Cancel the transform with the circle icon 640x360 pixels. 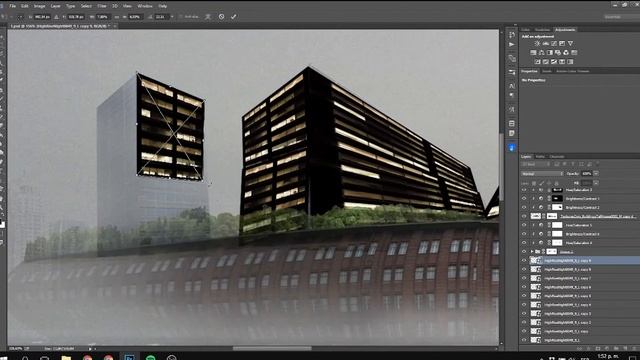coord(221,17)
